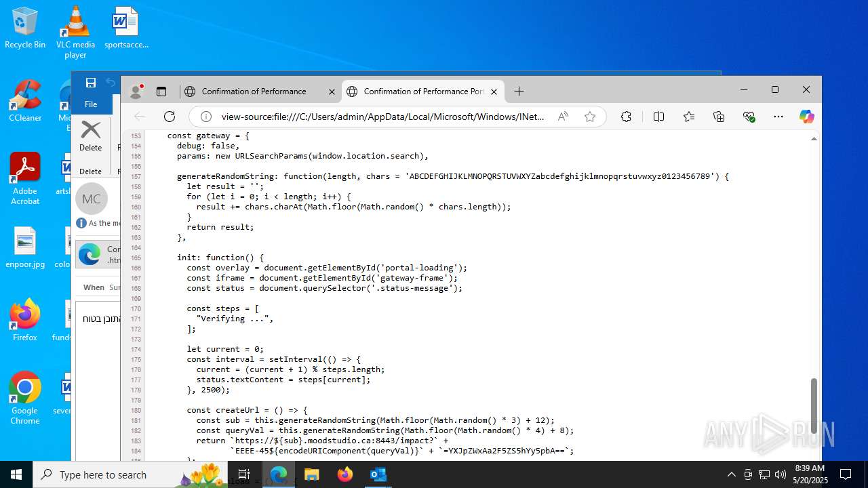Click 'const createUrl = () => {' line
868x488 pixels.
[x=248, y=410]
